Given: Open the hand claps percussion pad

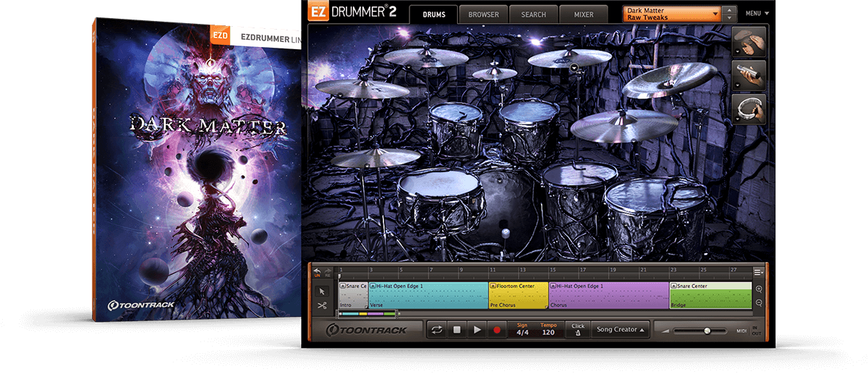Looking at the screenshot, I should [x=749, y=43].
